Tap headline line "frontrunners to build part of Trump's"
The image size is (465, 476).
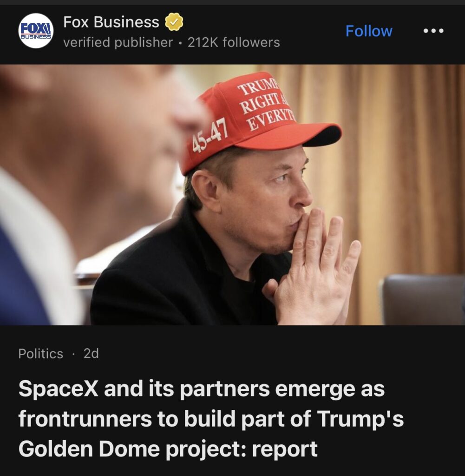click(x=211, y=419)
